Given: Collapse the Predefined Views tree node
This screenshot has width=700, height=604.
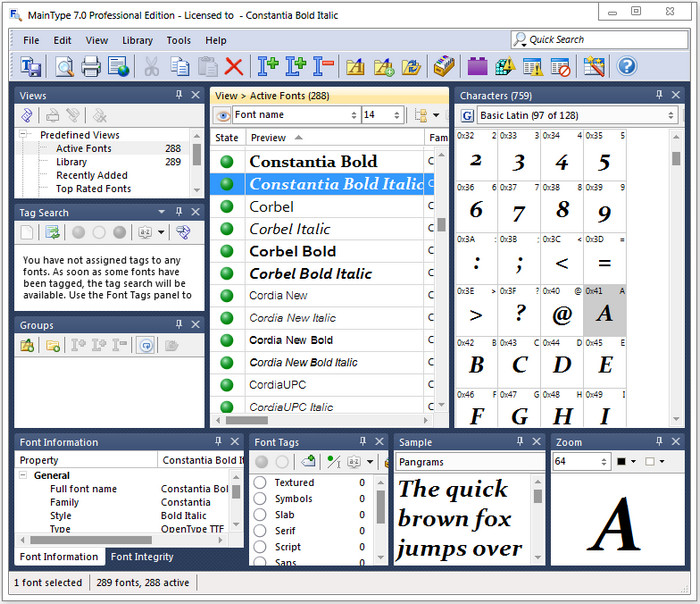Looking at the screenshot, I should coord(23,134).
